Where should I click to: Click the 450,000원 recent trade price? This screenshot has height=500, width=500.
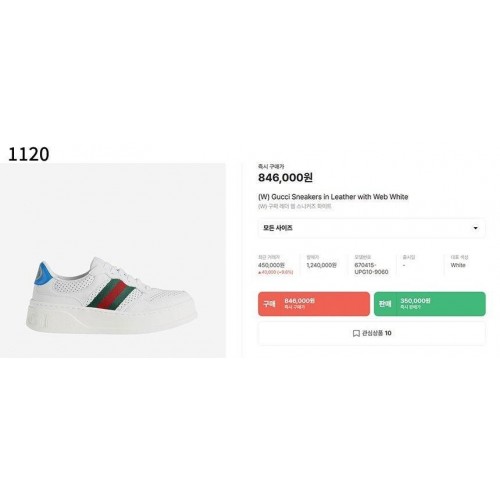(271, 265)
